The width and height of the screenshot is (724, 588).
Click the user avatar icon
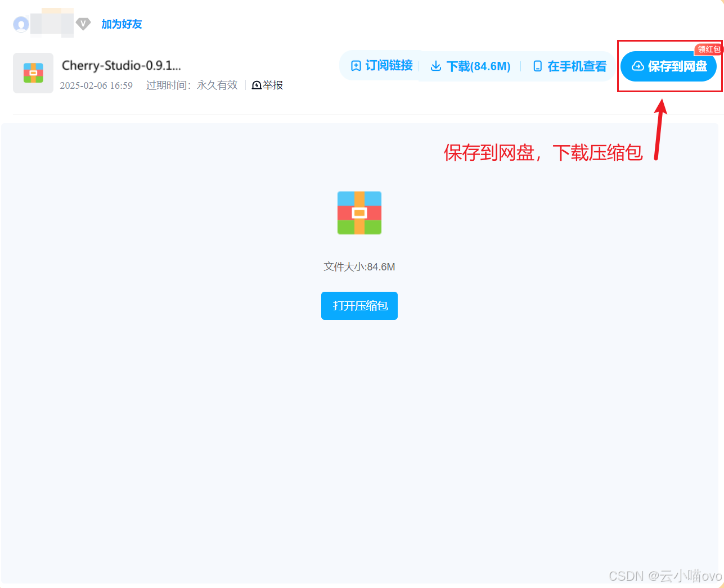coord(21,24)
